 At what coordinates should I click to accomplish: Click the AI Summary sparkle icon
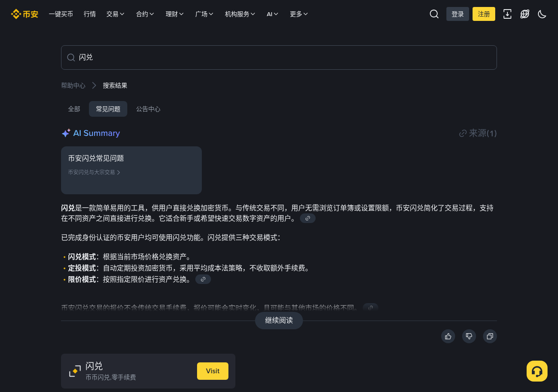pos(66,133)
